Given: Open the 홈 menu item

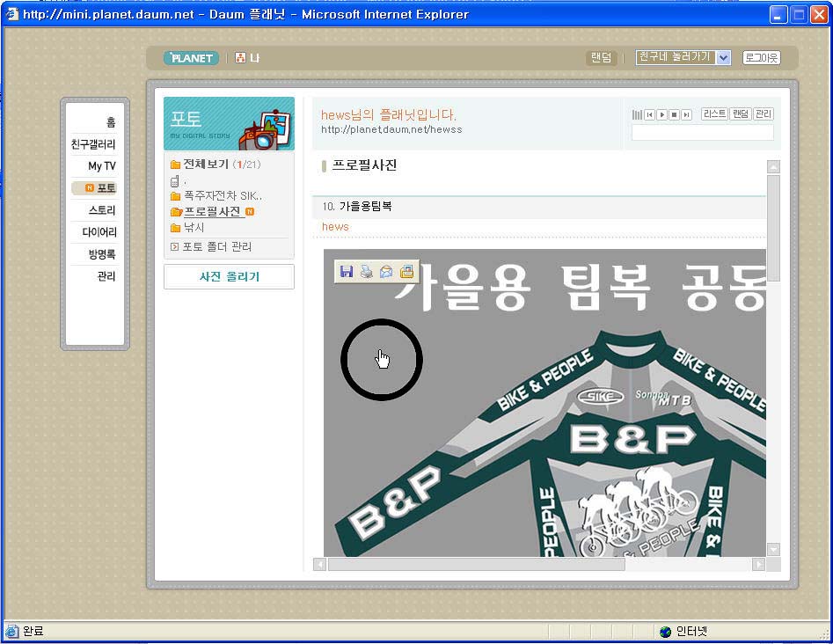Looking at the screenshot, I should 111,122.
